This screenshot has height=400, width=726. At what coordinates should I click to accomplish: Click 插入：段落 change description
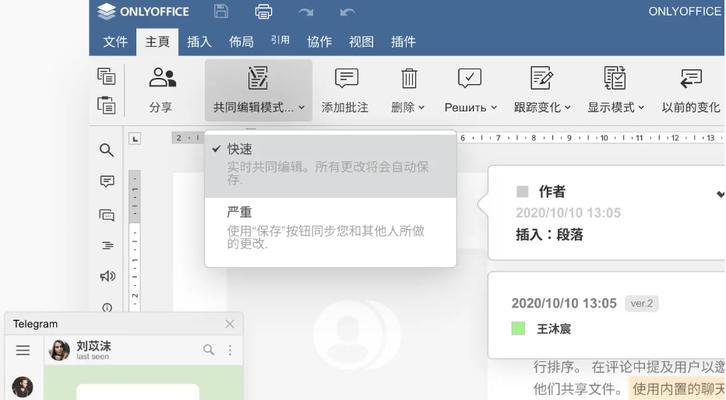[x=550, y=234]
